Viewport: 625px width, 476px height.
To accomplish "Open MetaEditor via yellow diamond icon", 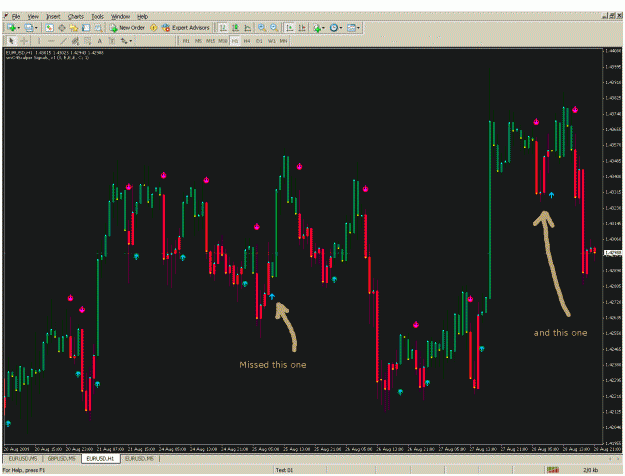I will tap(153, 28).
